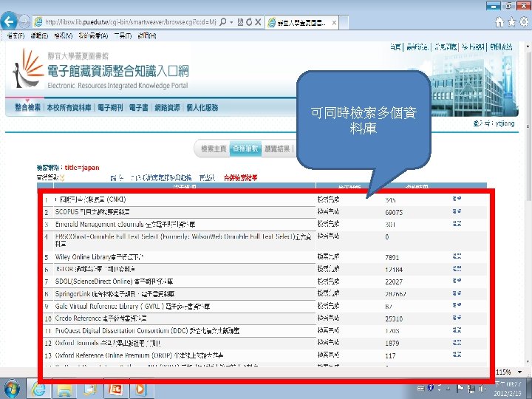Select the 電子書 navigation tab

pyautogui.click(x=138, y=108)
